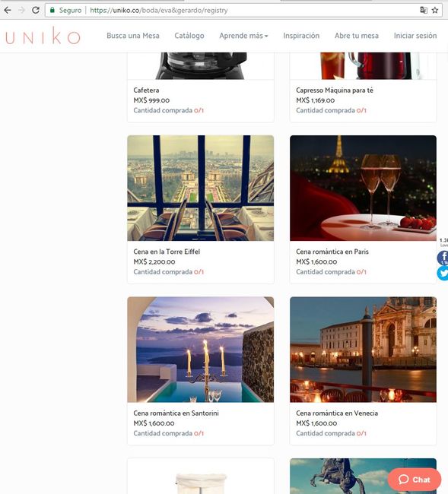Image resolution: width=448 pixels, height=494 pixels.
Task: Share on Facebook via side icon
Action: tap(443, 258)
